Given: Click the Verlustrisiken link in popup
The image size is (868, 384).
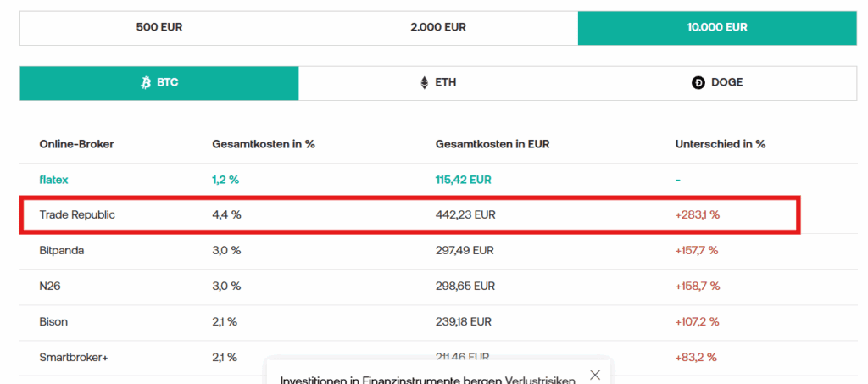Looking at the screenshot, I should tap(540, 379).
